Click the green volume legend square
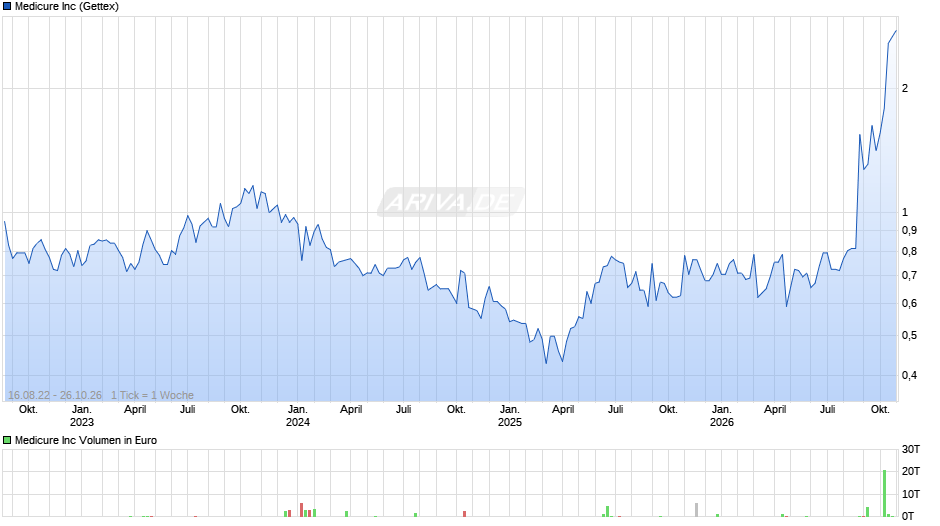940x526 pixels. pos(7,440)
